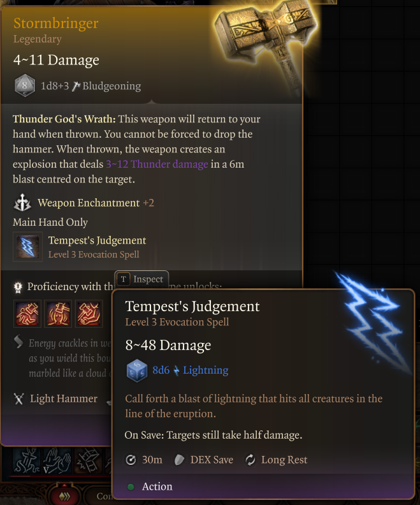Click the 30m range icon
The height and width of the screenshot is (505, 420).
click(131, 460)
